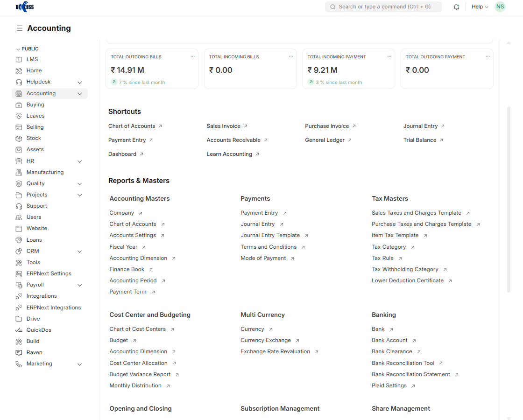This screenshot has height=420, width=523.
Task: Click the notifications bell icon
Action: [x=456, y=7]
